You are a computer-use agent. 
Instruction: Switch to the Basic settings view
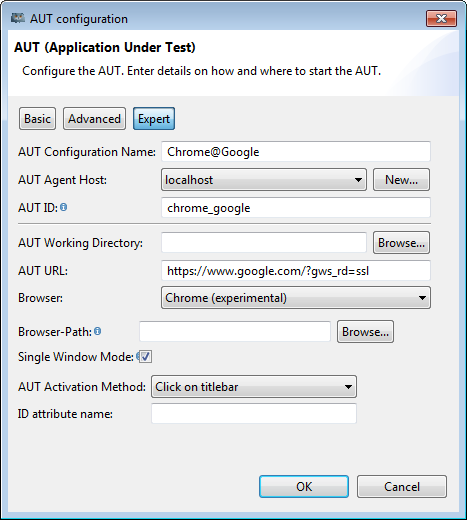(37, 119)
